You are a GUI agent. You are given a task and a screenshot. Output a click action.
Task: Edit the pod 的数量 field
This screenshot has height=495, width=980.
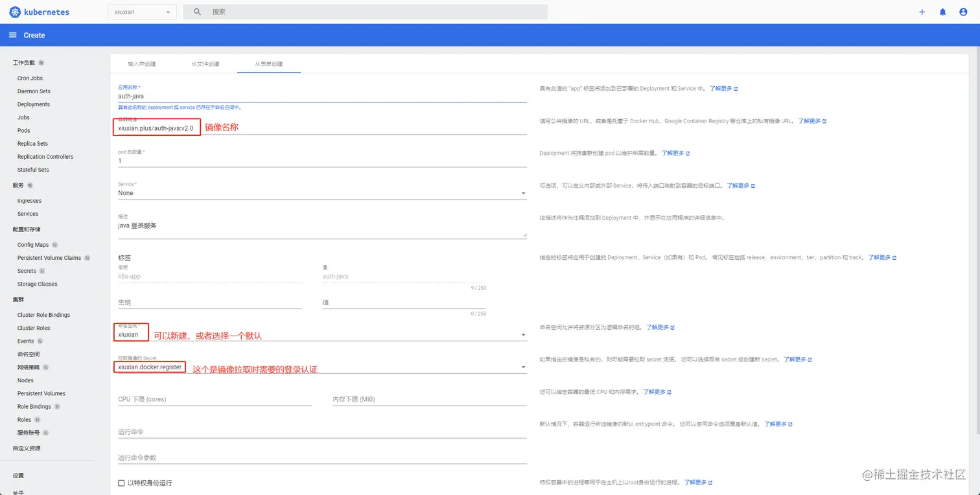click(322, 161)
